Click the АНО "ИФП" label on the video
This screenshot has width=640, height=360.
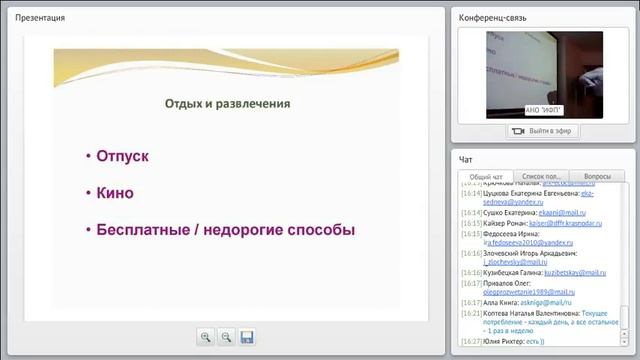(x=544, y=110)
